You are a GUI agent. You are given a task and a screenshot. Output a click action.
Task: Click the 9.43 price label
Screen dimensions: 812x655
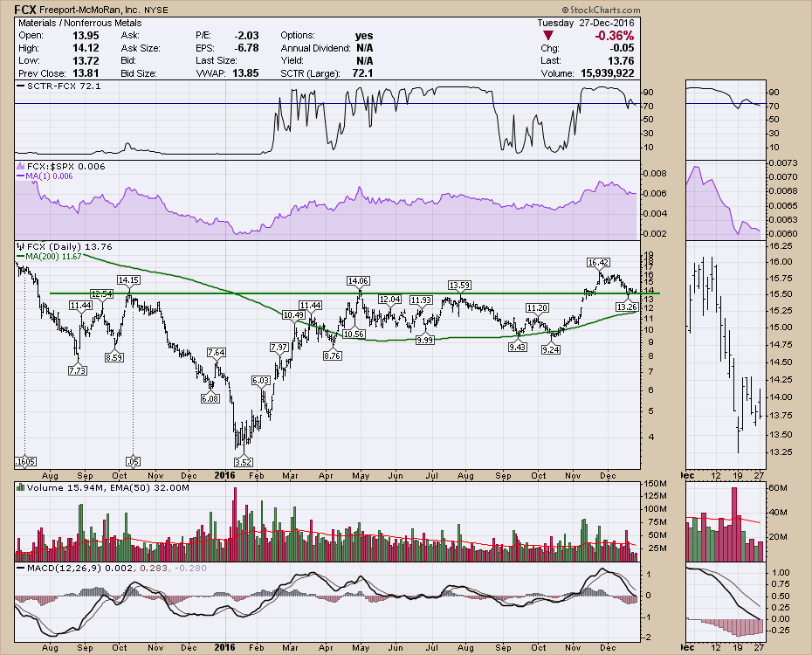tap(518, 347)
